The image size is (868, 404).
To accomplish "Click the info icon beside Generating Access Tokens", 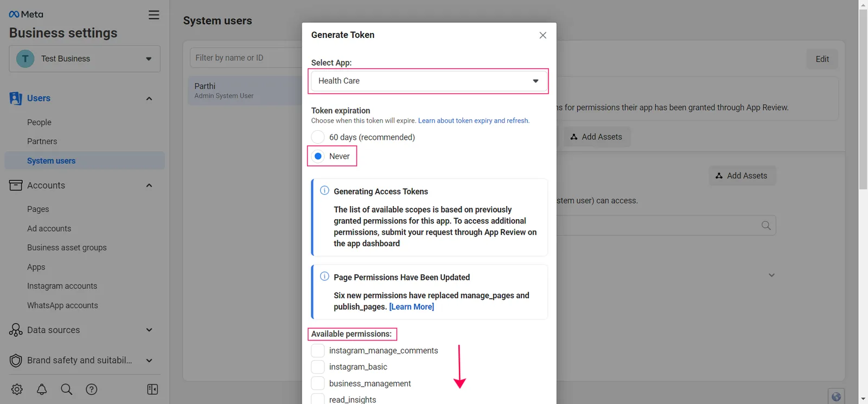I will coord(324,190).
